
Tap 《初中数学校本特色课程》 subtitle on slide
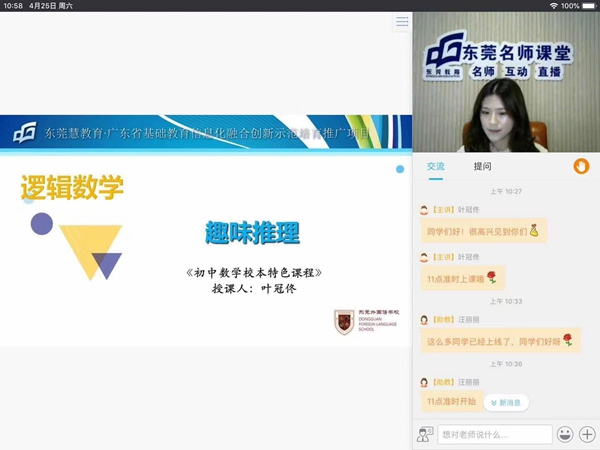coord(254,273)
